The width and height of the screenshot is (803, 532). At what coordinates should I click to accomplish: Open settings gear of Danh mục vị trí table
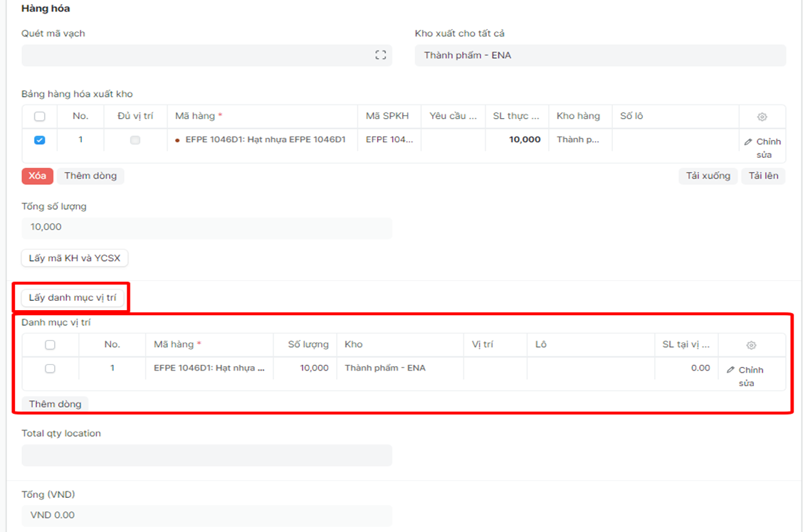click(x=751, y=345)
